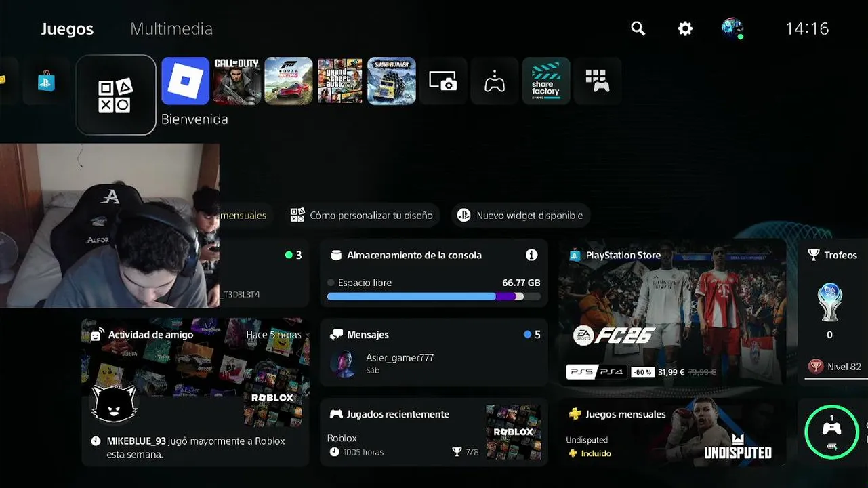This screenshot has height=488, width=868.
Task: Launch the Forza Horizon tile
Action: (288, 81)
